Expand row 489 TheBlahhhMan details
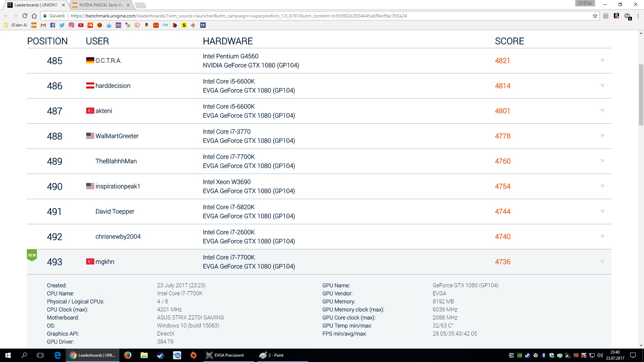 (602, 161)
